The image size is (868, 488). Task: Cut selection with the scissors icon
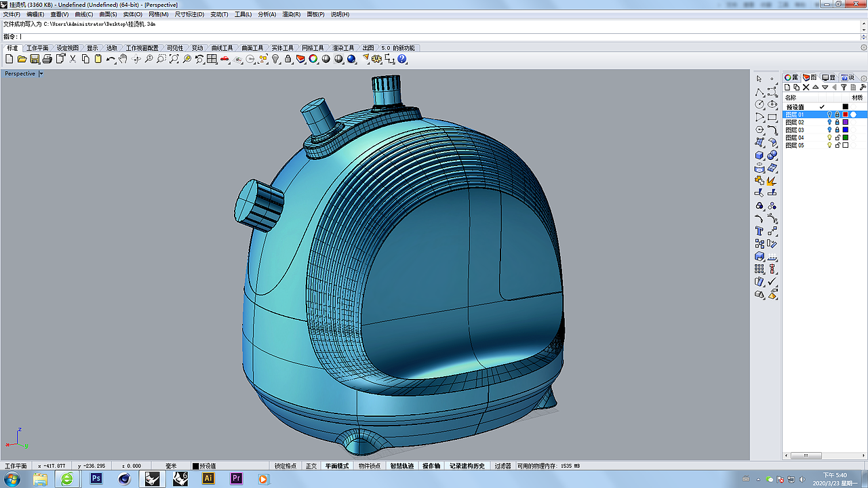point(73,59)
